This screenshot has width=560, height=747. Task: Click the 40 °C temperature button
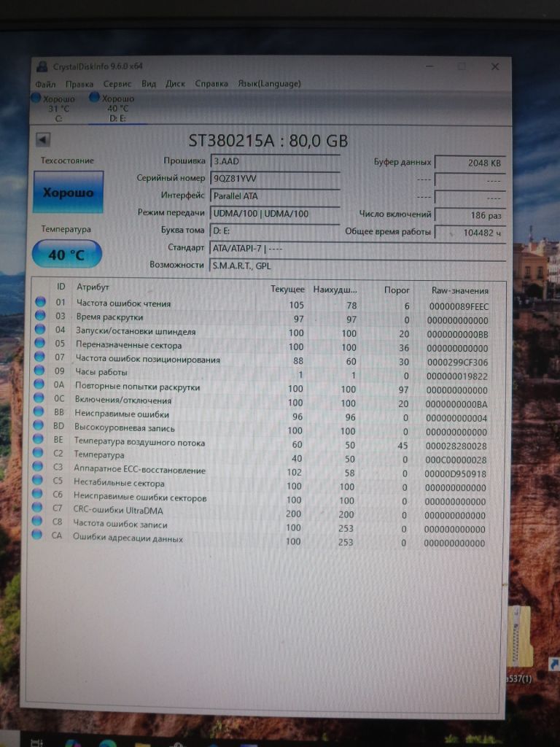click(x=66, y=255)
